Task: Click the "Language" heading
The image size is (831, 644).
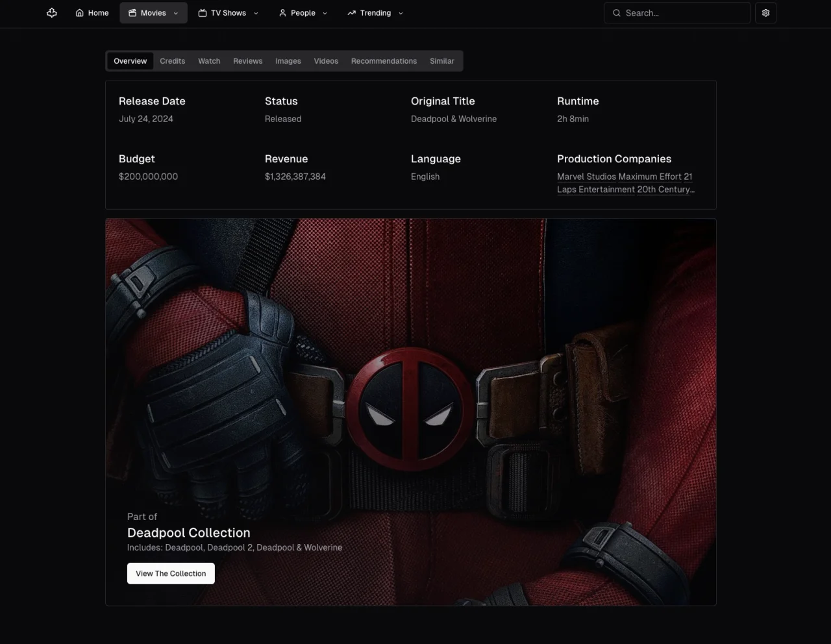Action: pos(436,159)
